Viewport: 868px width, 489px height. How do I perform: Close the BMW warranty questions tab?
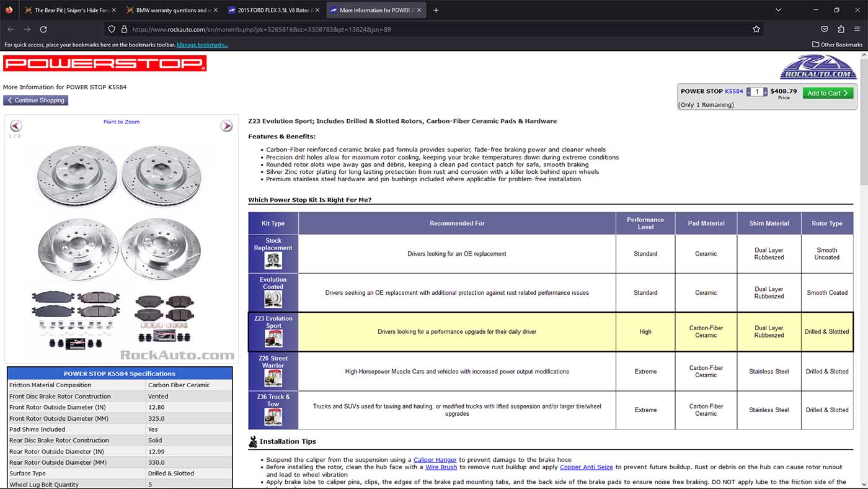[x=215, y=10]
